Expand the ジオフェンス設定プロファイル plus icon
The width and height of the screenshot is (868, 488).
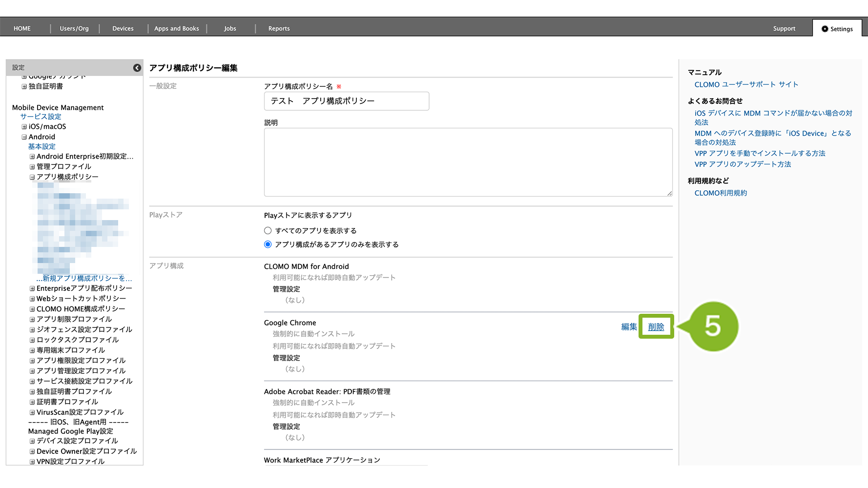(32, 330)
